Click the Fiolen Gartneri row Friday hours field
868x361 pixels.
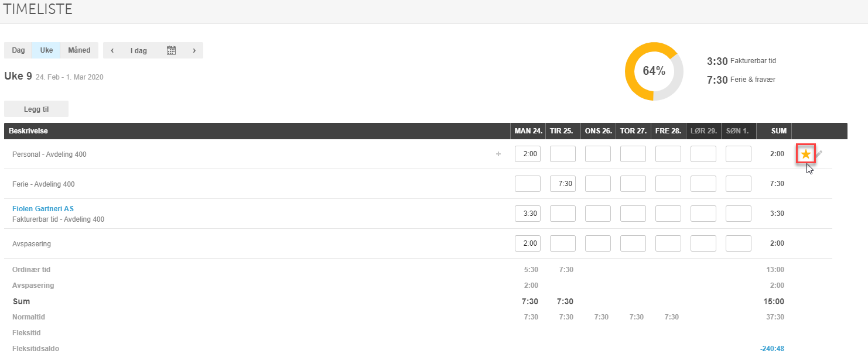668,214
